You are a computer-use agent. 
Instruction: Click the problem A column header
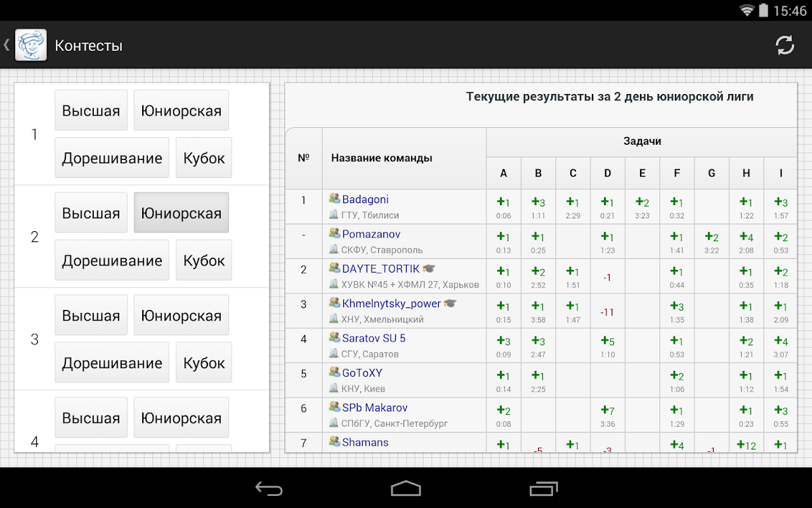pos(504,173)
